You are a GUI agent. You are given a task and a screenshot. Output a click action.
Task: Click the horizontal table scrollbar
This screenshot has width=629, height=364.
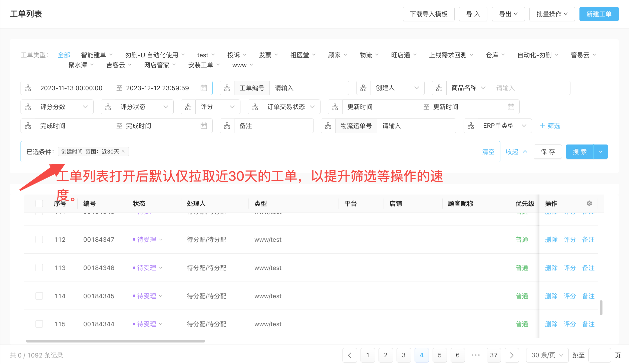(116, 341)
